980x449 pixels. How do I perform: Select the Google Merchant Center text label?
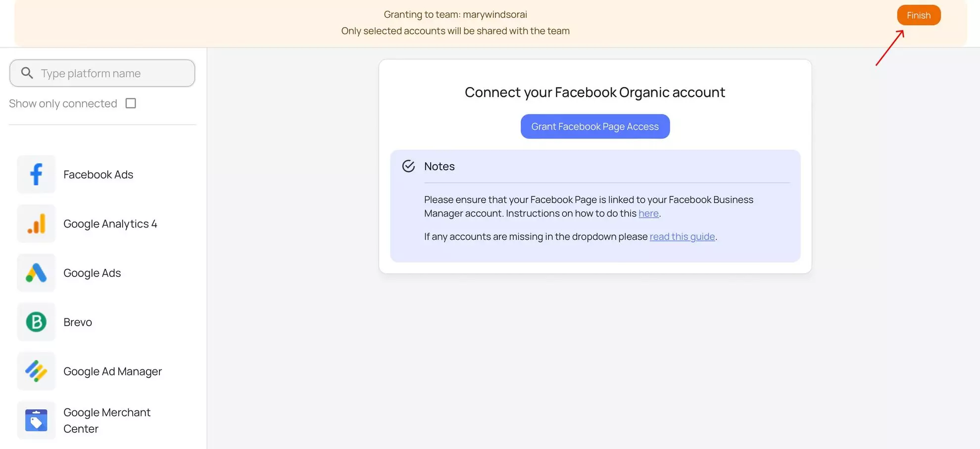pos(106,420)
